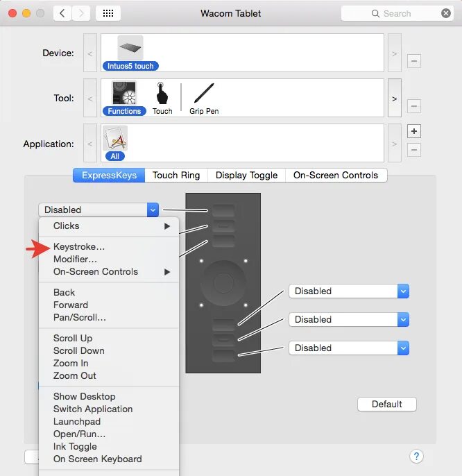Image resolution: width=462 pixels, height=476 pixels.
Task: Switch to the Touch Ring tab
Action: tap(176, 175)
